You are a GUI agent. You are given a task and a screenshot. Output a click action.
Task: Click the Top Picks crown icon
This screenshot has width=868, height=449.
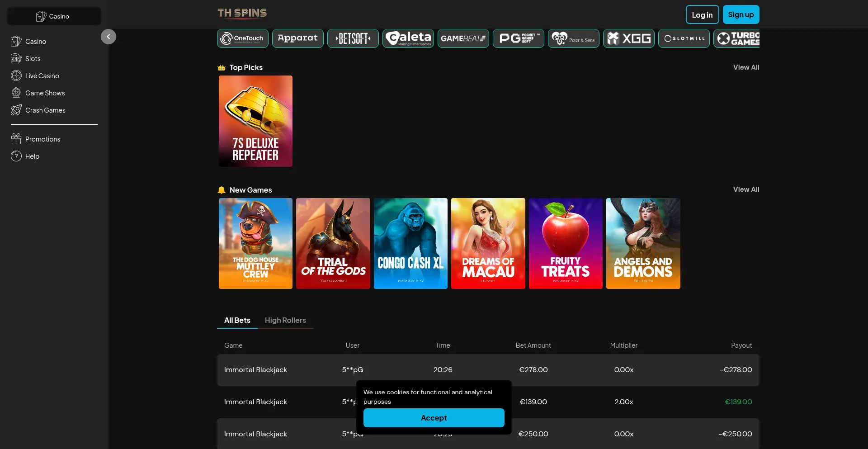click(x=222, y=68)
